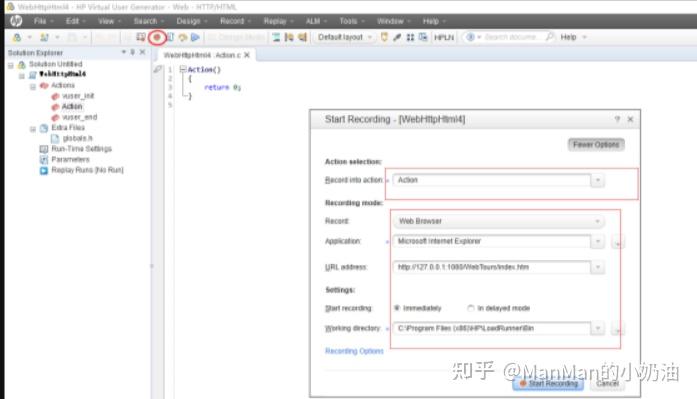Select Replay Runs node in Solution Explorer

[x=87, y=170]
